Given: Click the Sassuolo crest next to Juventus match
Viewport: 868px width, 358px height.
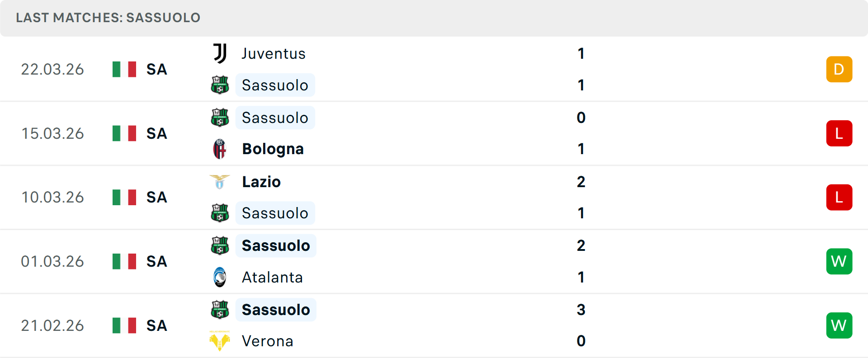Looking at the screenshot, I should 220,85.
